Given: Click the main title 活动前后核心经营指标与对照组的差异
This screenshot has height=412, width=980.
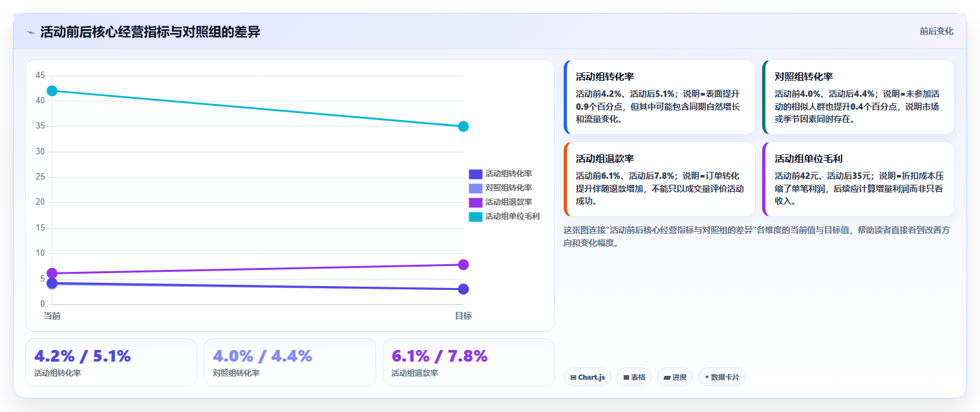Looking at the screenshot, I should tap(150, 32).
